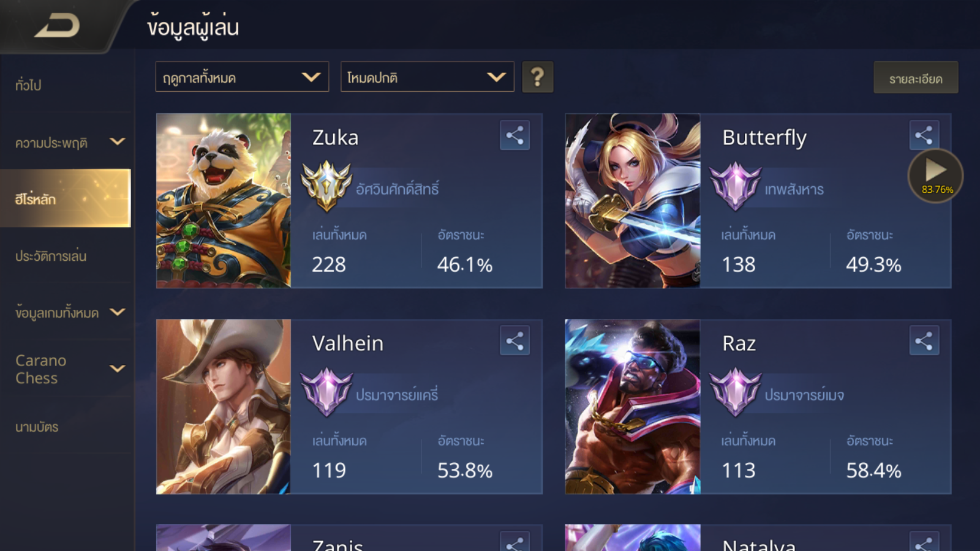Share Valhein hero stats
The width and height of the screenshot is (980, 551).
tap(514, 341)
